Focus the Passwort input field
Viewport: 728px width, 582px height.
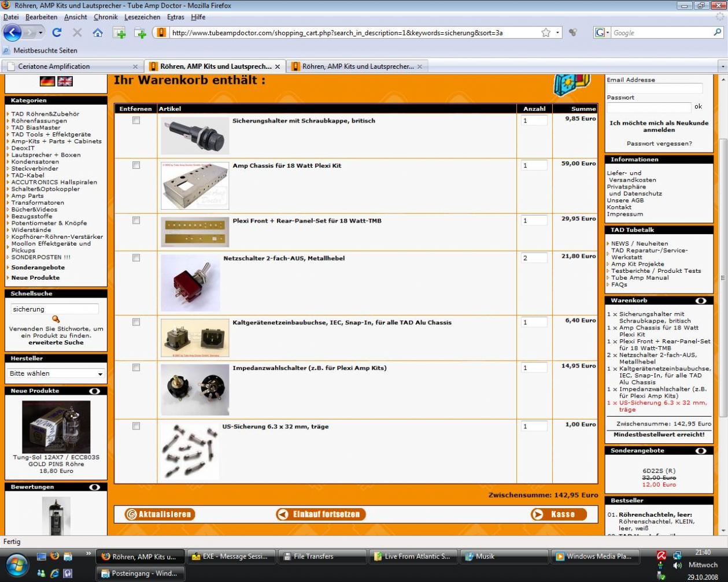coord(649,107)
